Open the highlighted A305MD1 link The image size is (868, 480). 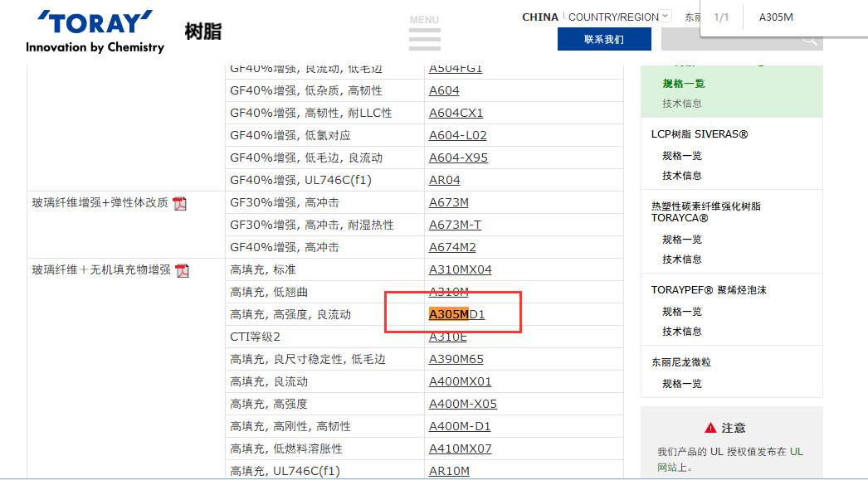pos(456,314)
